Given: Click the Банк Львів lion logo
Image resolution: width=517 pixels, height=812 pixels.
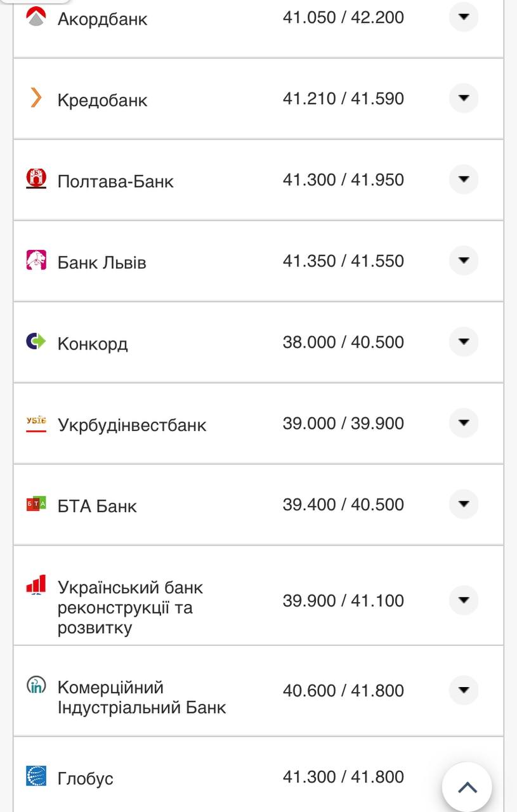Looking at the screenshot, I should point(36,260).
